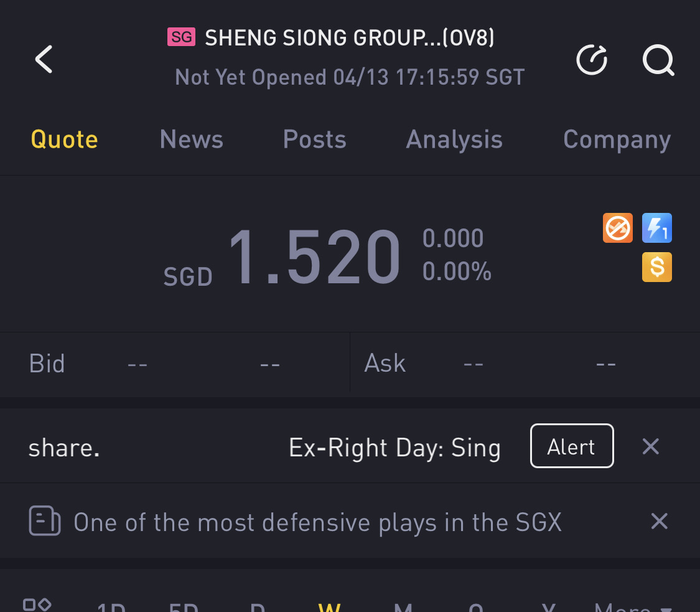Viewport: 700px width, 612px height.
Task: Dismiss the Ex-Right Day notice
Action: [650, 446]
